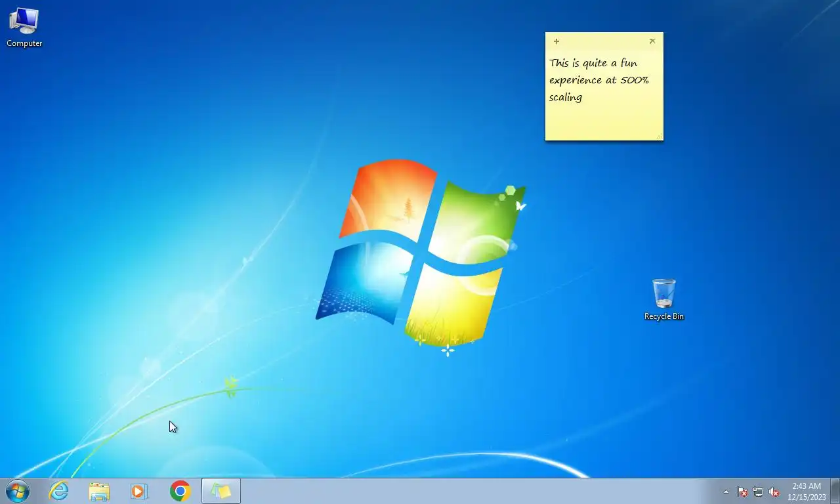840x504 pixels.
Task: Click the Show desktop strip
Action: 835,491
